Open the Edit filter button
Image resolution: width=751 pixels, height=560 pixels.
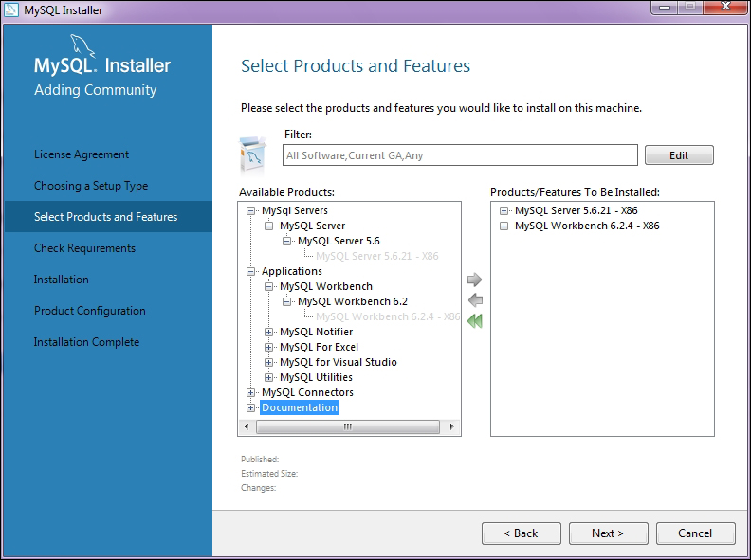(678, 155)
